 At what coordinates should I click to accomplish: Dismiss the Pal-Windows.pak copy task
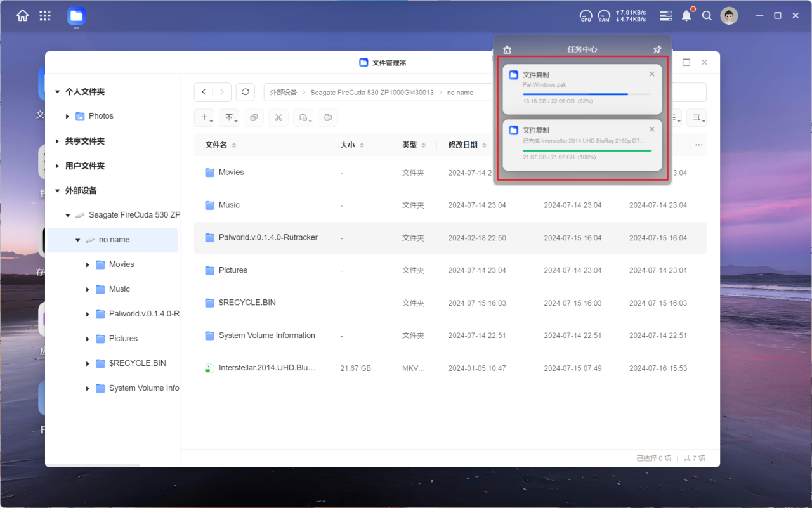(x=652, y=74)
